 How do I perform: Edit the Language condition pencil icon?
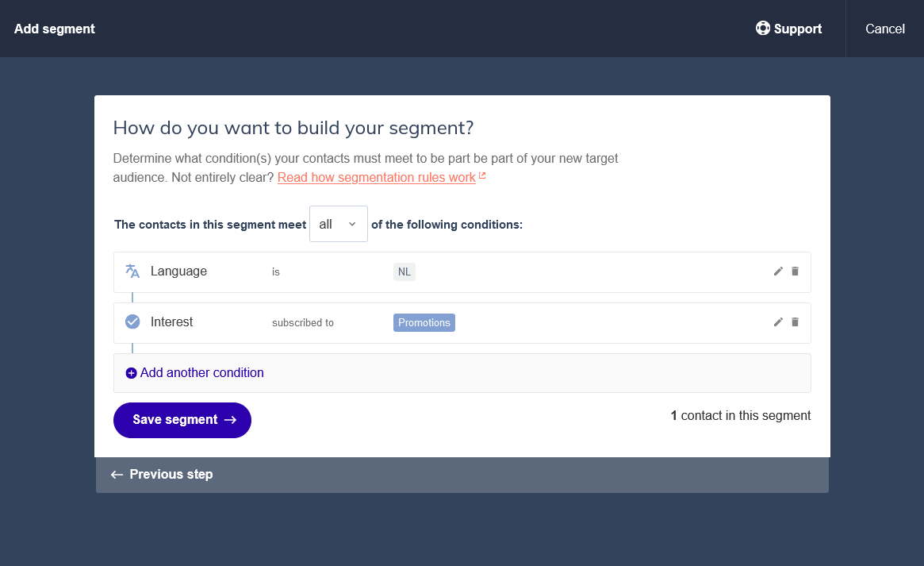tap(778, 271)
